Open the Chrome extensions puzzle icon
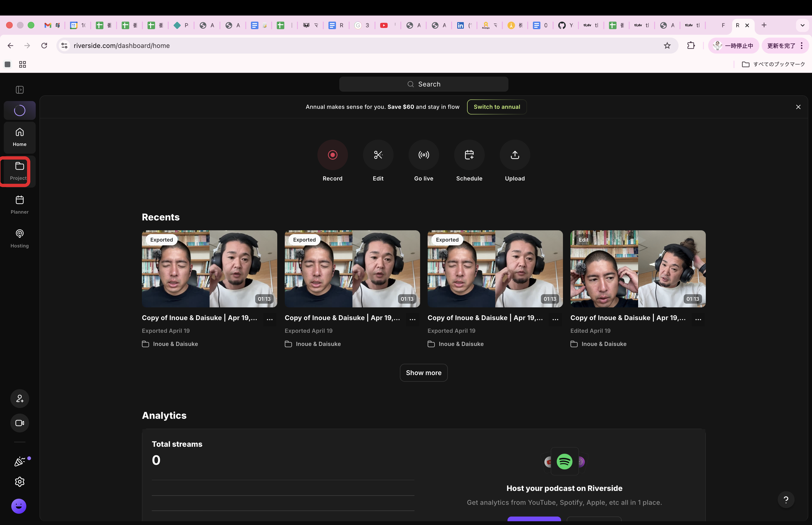The width and height of the screenshot is (812, 525). click(691, 46)
